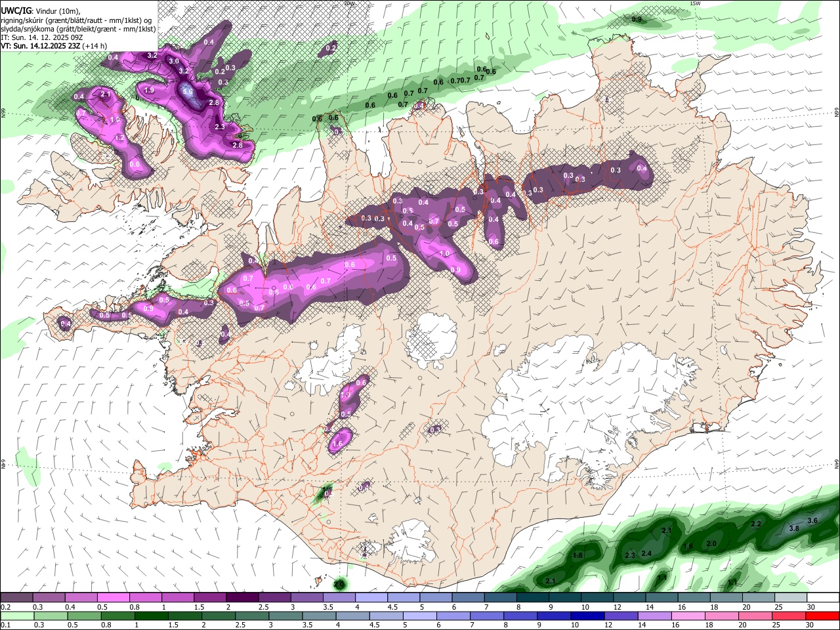Click the 'rigning/skúrir' legend description line

coord(77,20)
